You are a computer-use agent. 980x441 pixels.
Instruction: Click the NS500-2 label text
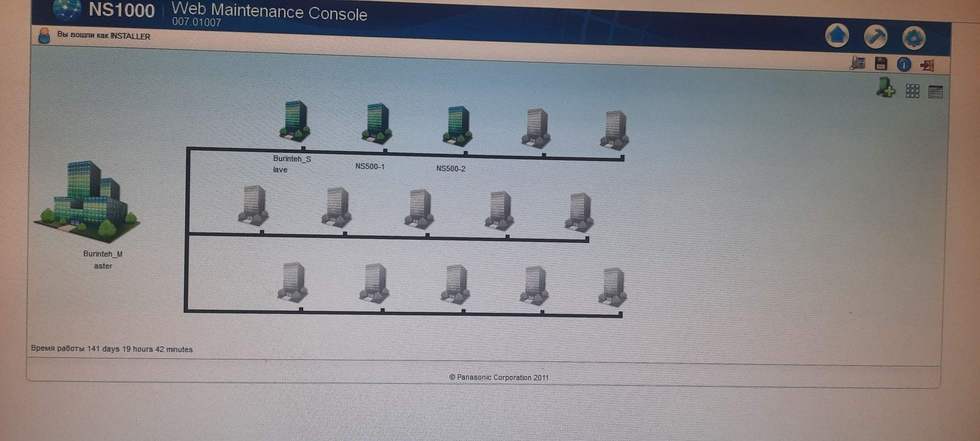pos(451,169)
